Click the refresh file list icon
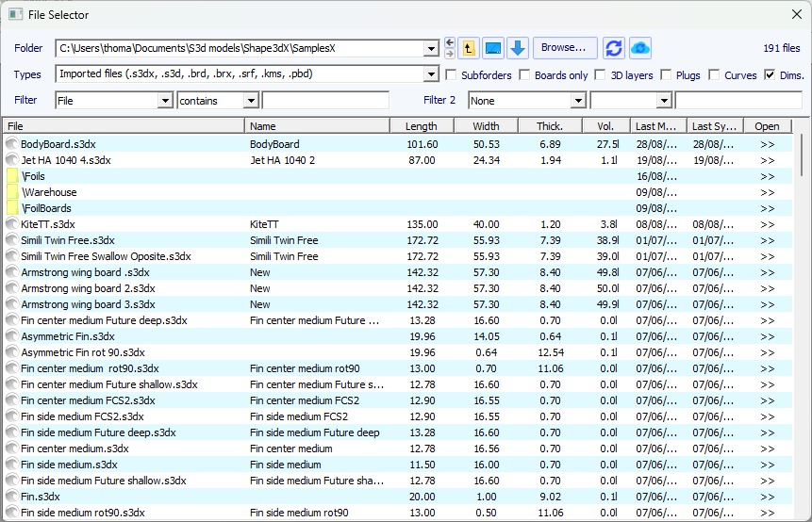Viewport: 812px width, 522px height. pyautogui.click(x=614, y=48)
